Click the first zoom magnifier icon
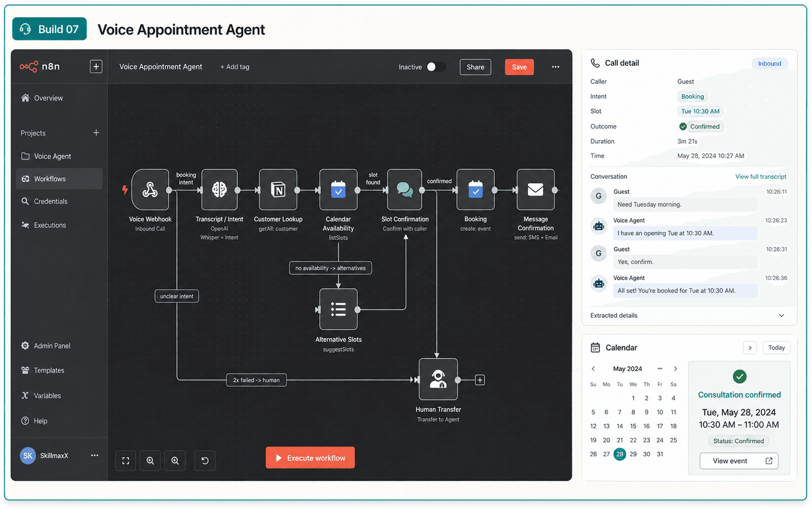 coord(150,461)
